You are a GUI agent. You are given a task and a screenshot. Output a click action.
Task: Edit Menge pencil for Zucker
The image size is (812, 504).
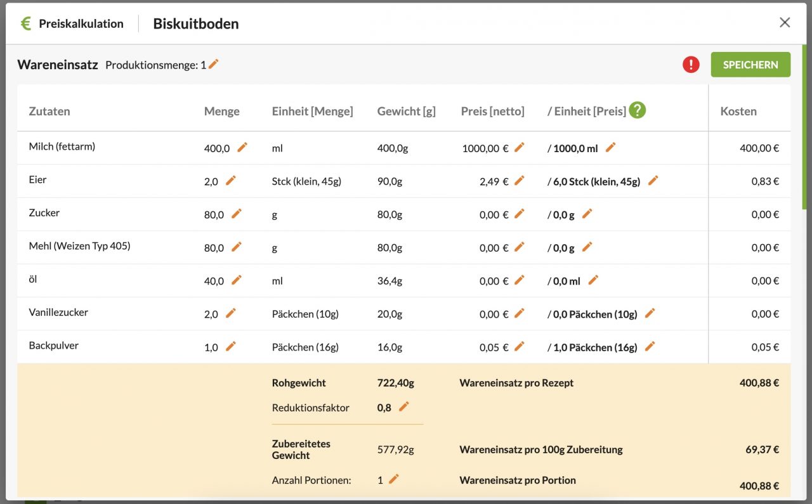pyautogui.click(x=237, y=214)
